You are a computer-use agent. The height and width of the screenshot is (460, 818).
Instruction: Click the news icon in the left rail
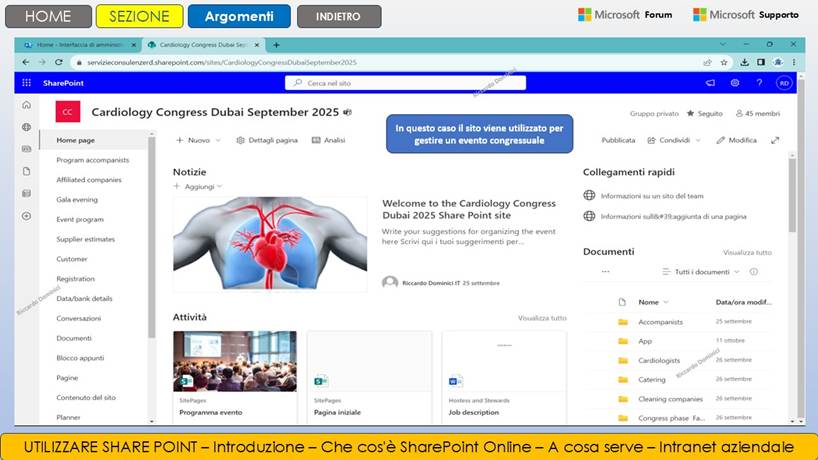27,149
